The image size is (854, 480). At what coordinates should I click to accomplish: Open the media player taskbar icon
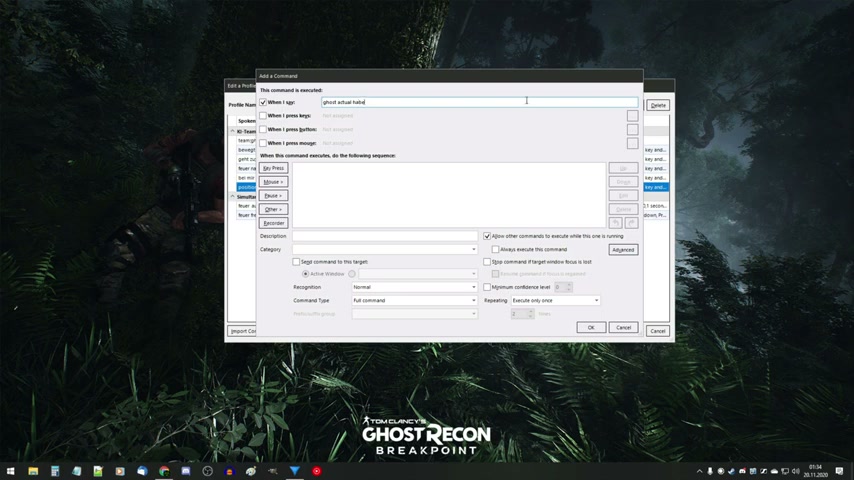pos(120,471)
